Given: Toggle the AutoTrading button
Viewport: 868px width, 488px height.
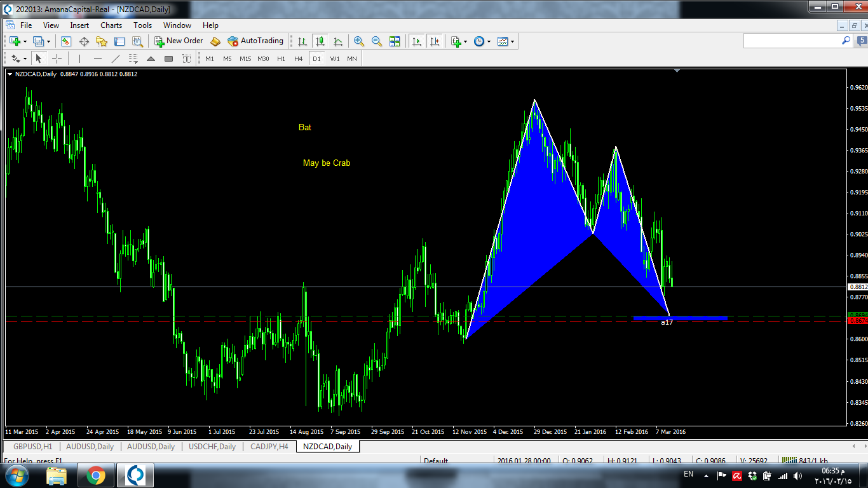Looking at the screenshot, I should pos(255,41).
